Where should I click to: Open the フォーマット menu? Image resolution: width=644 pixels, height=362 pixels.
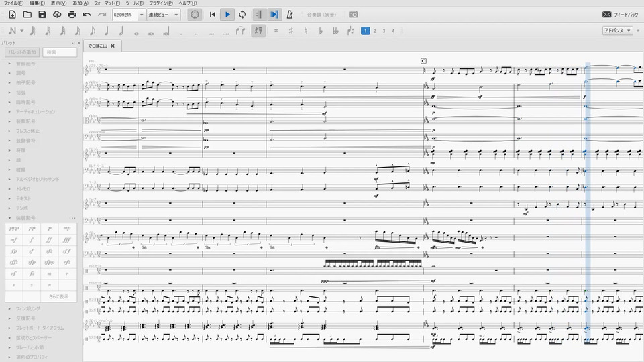tap(107, 3)
